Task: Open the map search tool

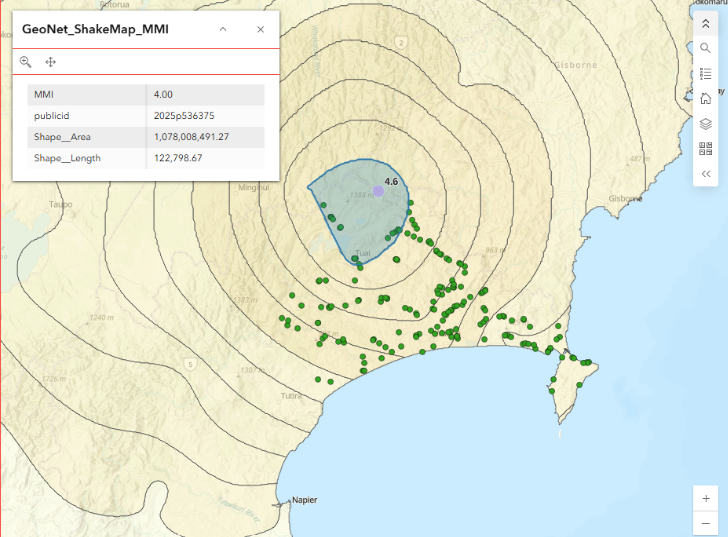Action: 705,48
